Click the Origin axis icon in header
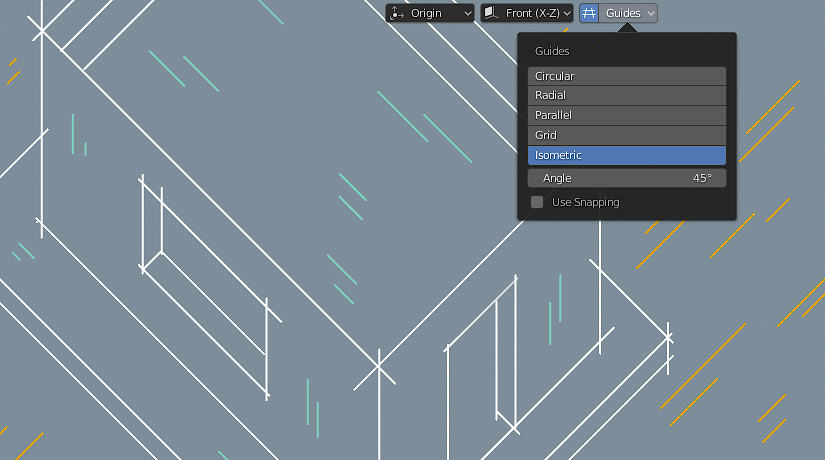 pos(398,13)
